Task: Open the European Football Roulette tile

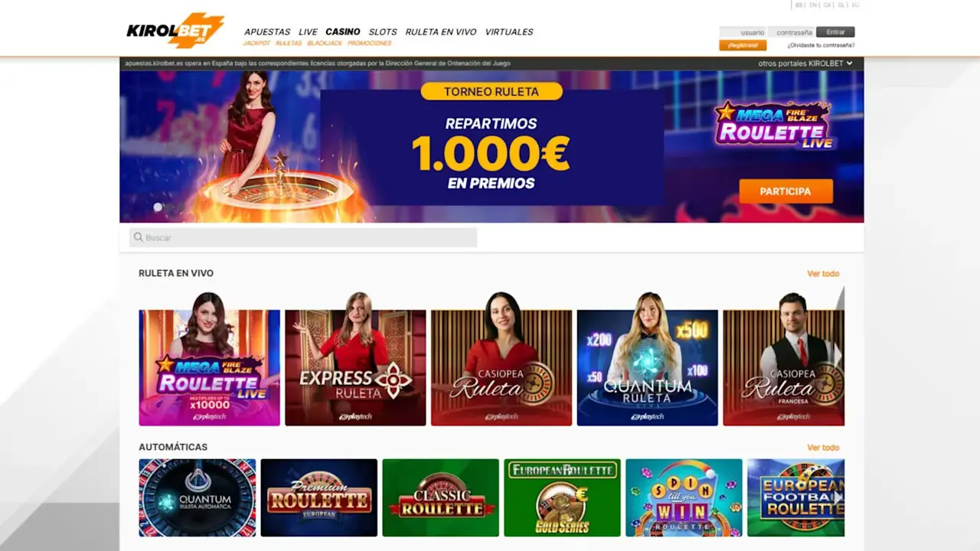Action: tap(796, 497)
